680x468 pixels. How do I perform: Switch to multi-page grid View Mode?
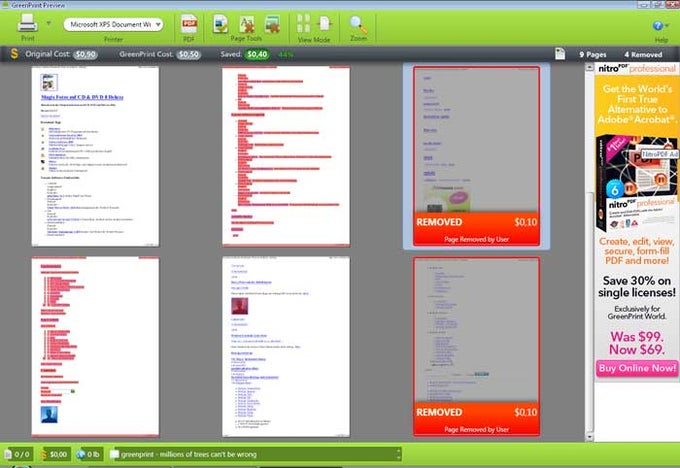303,23
